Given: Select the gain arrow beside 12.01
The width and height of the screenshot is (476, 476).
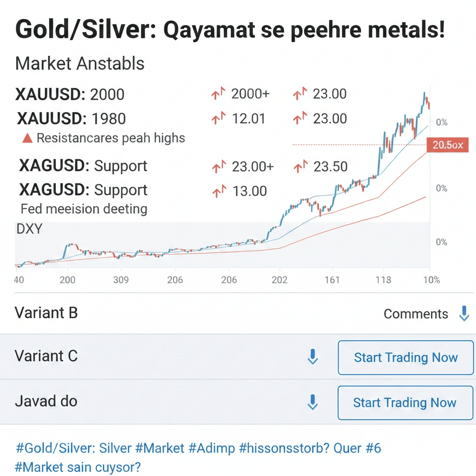Looking at the screenshot, I should pyautogui.click(x=218, y=119).
